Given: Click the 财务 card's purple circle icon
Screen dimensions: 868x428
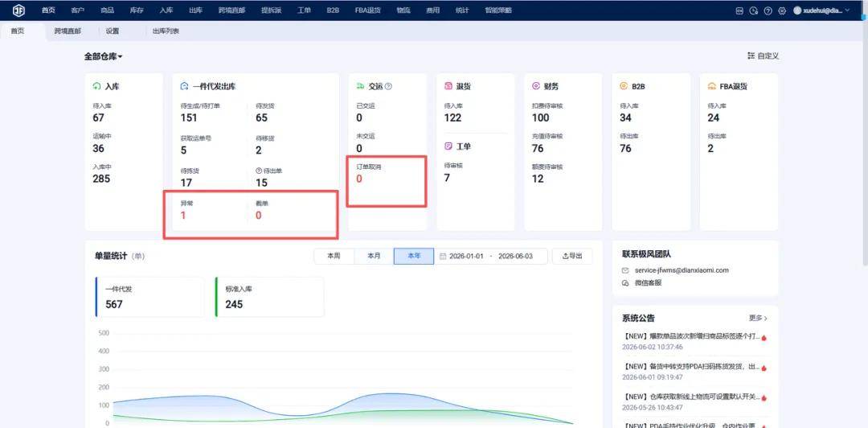Looking at the screenshot, I should coord(536,86).
